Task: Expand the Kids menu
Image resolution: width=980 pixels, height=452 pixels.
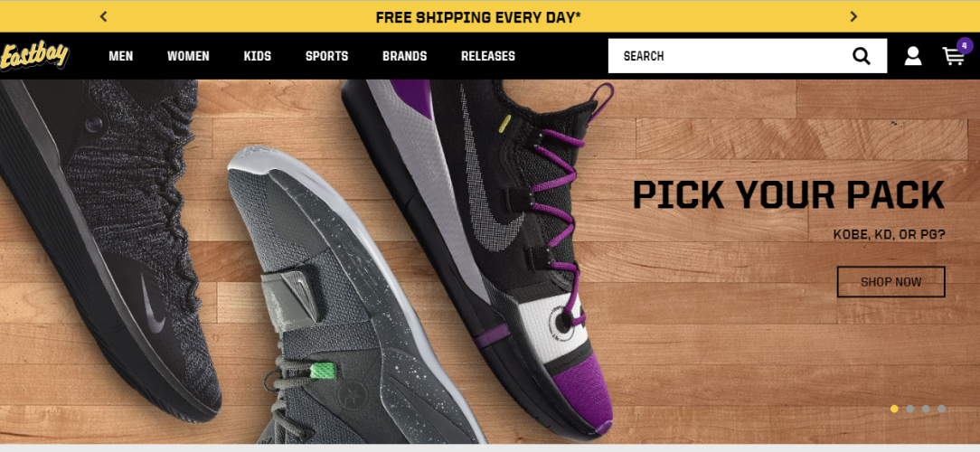Action: click(x=258, y=56)
